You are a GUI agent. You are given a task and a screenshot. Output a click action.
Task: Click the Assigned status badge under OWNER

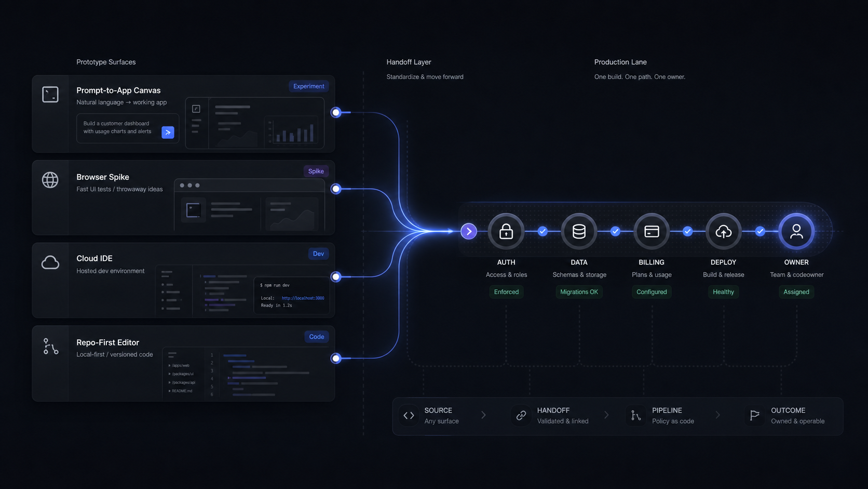click(796, 292)
